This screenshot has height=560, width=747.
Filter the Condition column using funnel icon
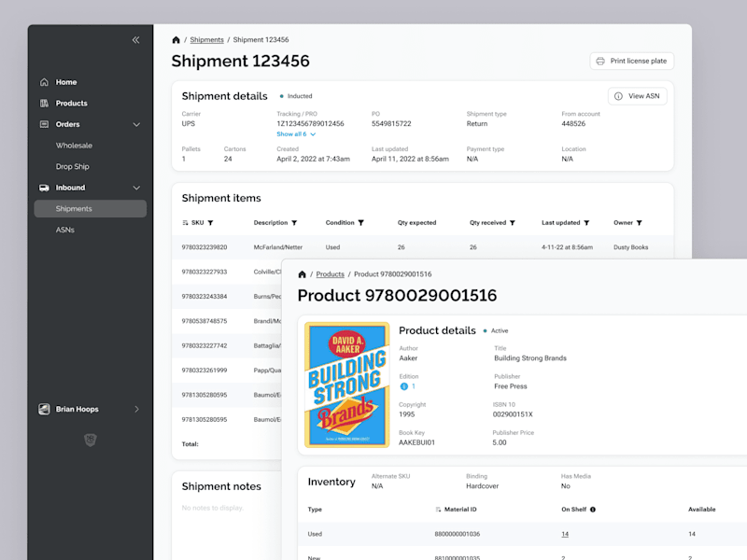[x=361, y=223]
